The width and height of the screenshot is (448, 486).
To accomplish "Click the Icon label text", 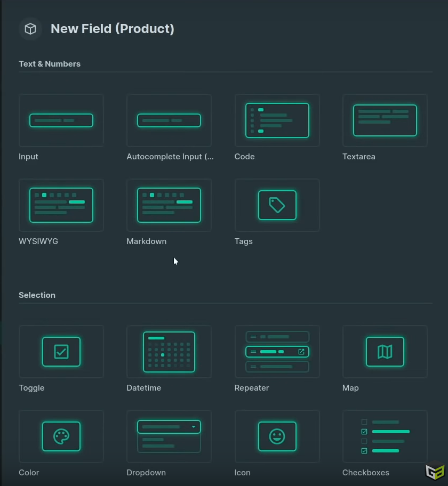I will coord(242,472).
